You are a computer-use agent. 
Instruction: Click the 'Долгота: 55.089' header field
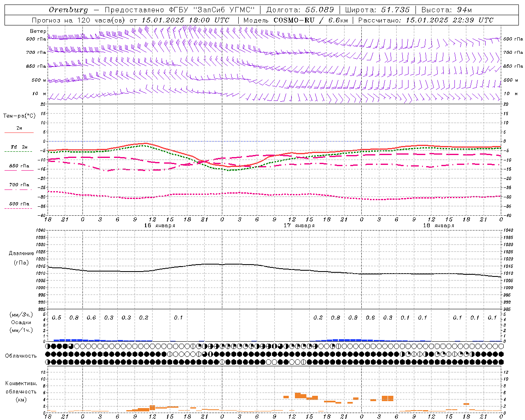tap(300, 10)
